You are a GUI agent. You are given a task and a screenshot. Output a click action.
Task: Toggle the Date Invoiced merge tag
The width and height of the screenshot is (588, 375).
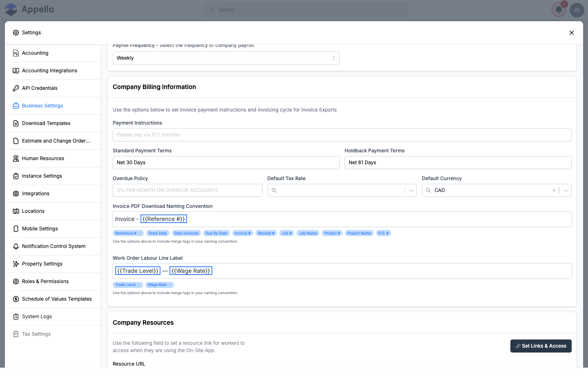coord(186,233)
